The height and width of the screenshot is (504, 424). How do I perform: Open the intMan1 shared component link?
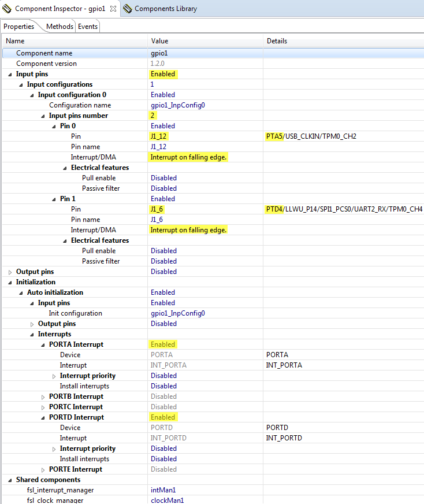(x=163, y=490)
